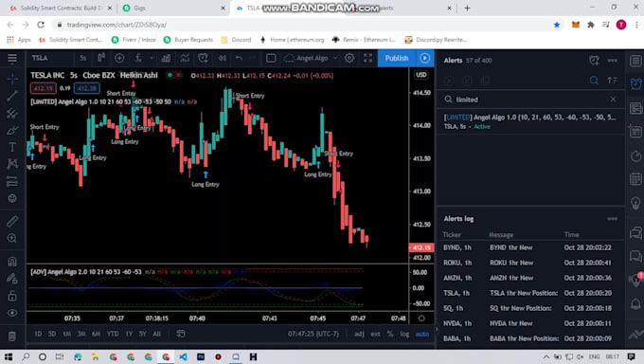Select the crosshair cursor tool

pos(12,78)
